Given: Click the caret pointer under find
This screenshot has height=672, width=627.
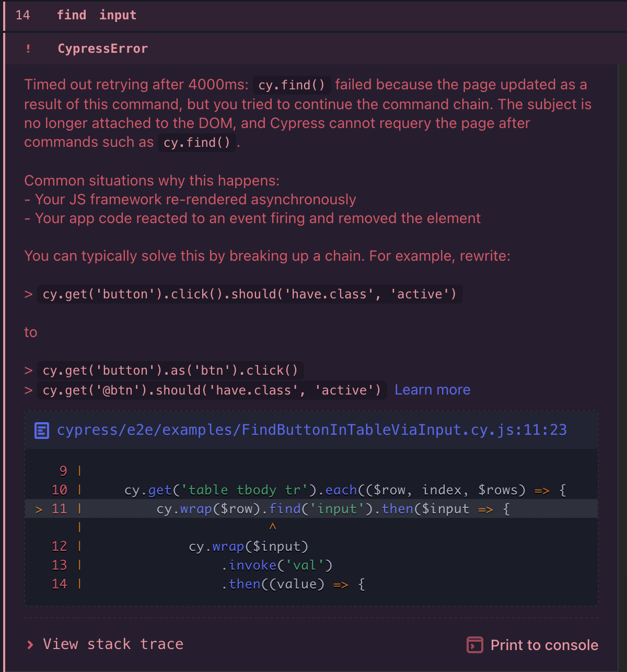Looking at the screenshot, I should point(272,527).
